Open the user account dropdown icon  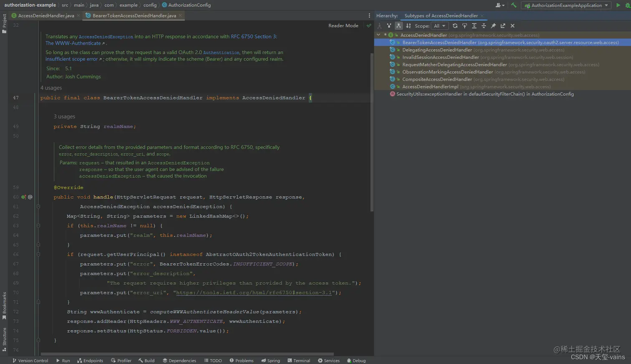(500, 5)
